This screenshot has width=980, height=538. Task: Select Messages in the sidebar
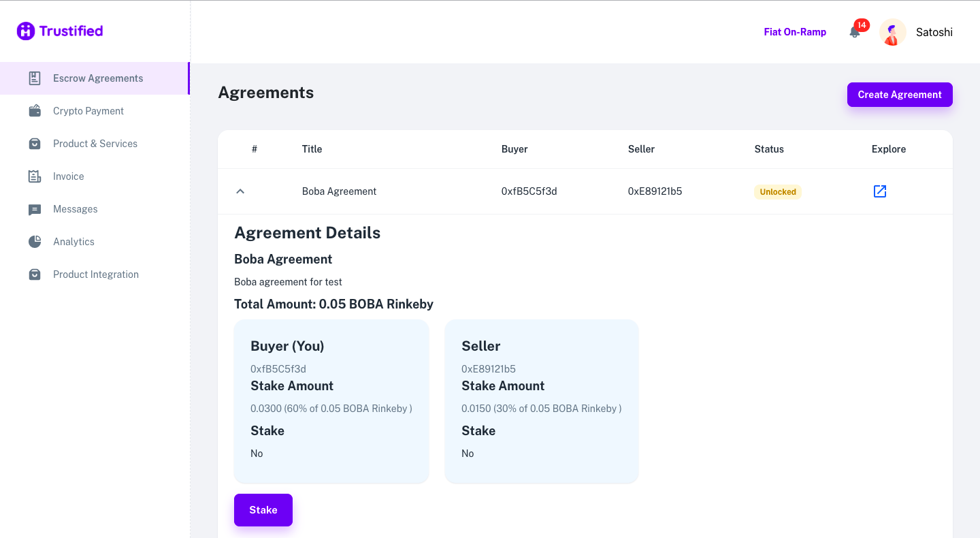coord(95,209)
